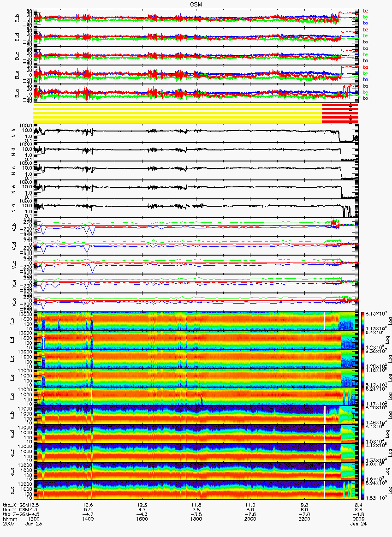
Task: Click the 1600 time axis label
Action: pos(142,519)
